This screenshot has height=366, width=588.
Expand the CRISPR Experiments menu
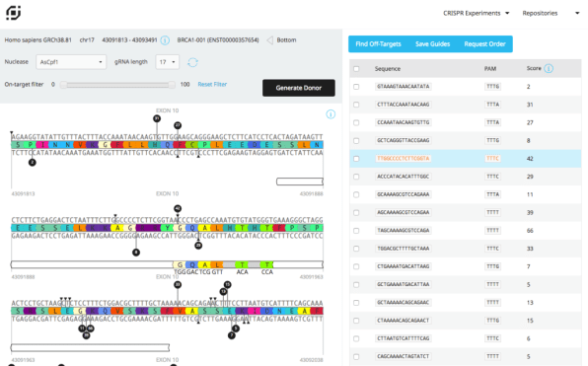477,13
